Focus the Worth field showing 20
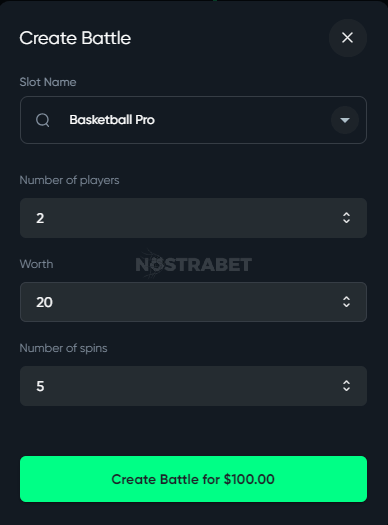Screen dimensions: 388x525 click(193, 302)
